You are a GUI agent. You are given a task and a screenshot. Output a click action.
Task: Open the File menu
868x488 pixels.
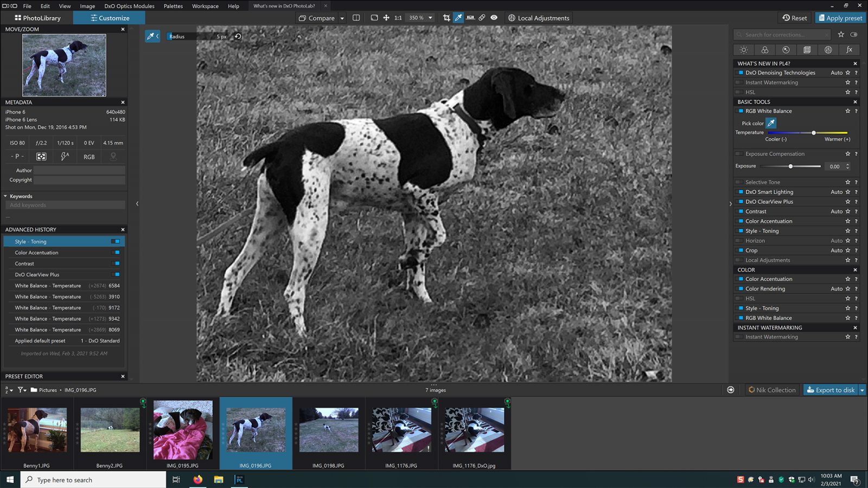pyautogui.click(x=27, y=6)
